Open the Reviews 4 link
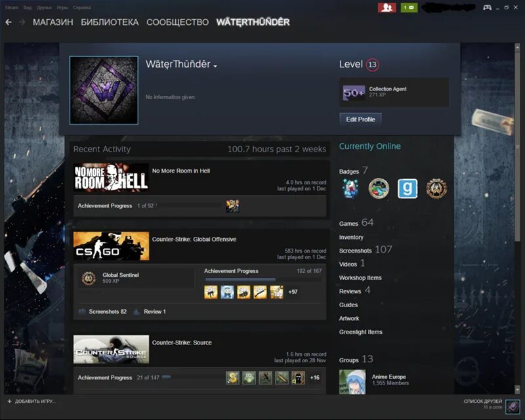 (x=354, y=291)
